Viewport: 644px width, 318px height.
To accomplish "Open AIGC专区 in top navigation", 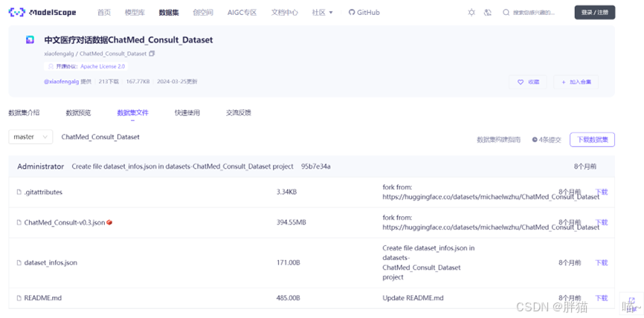I will (x=242, y=13).
